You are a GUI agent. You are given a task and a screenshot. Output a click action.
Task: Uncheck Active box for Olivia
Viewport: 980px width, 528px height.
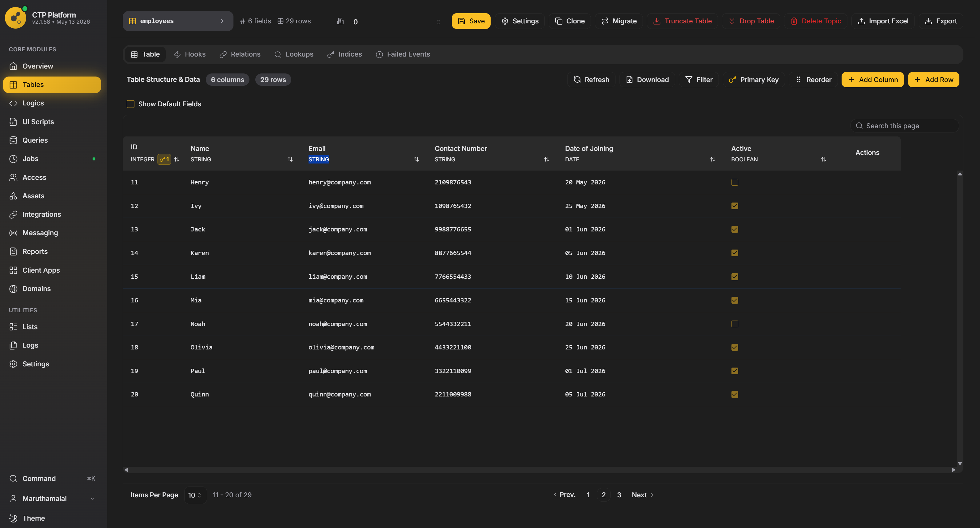point(735,347)
